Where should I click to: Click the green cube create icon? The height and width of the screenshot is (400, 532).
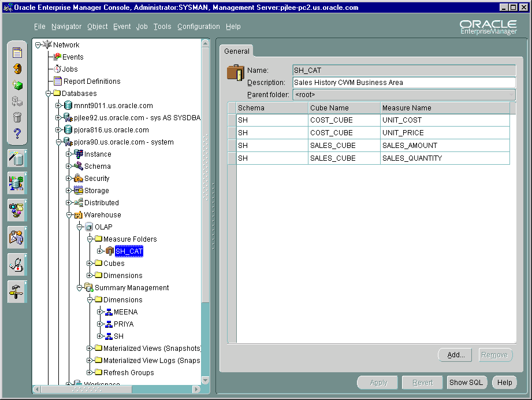[17, 85]
